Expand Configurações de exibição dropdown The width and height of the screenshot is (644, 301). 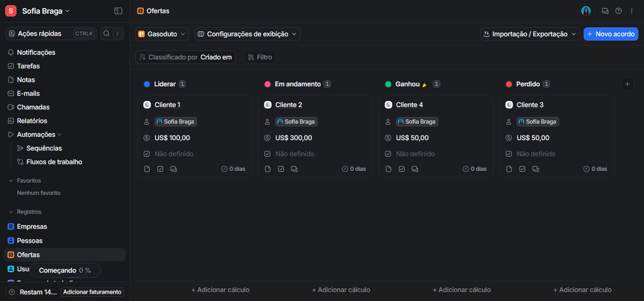(247, 33)
